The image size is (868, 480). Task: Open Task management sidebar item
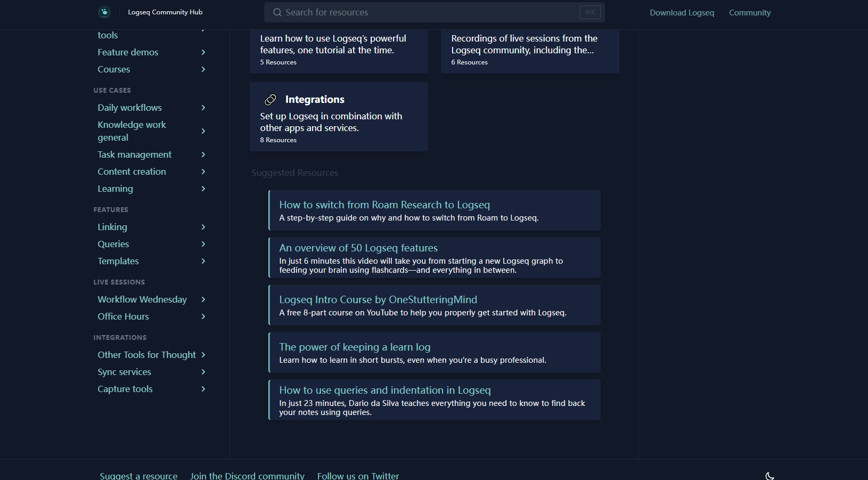pos(134,154)
